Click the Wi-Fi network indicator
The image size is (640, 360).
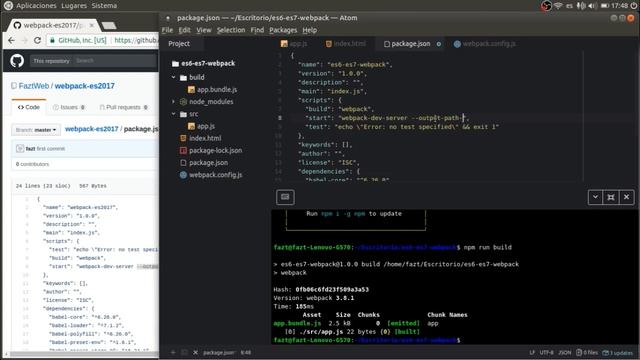[x=558, y=6]
